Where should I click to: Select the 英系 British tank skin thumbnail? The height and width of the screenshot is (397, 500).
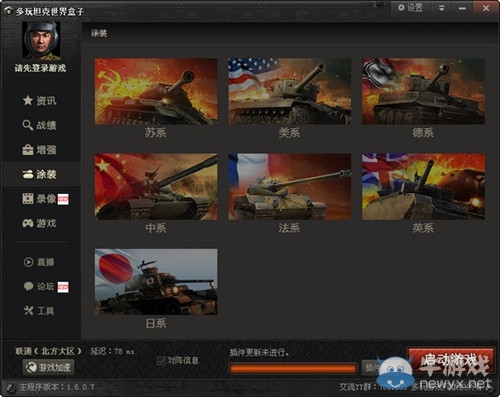point(423,187)
